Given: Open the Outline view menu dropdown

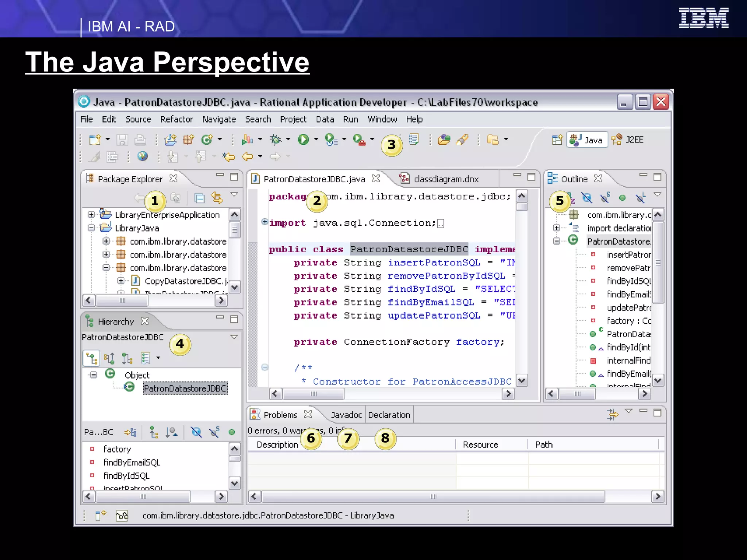Looking at the screenshot, I should [657, 195].
